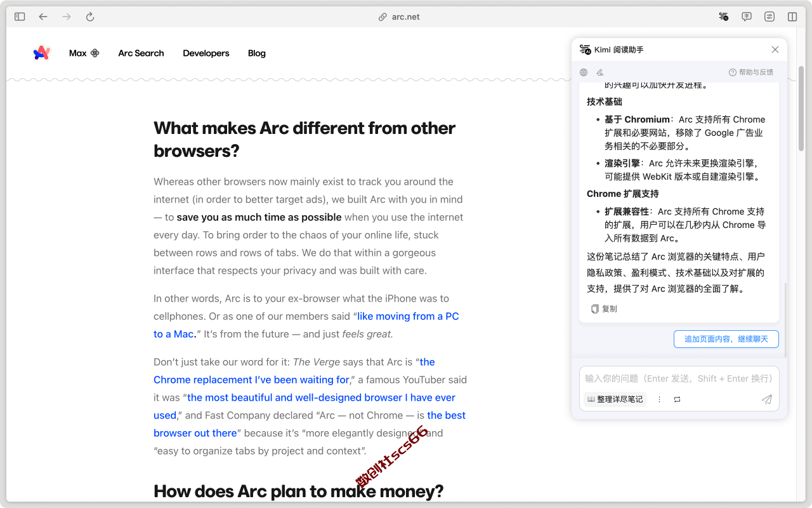Go forward with the right arrow
The width and height of the screenshot is (812, 508).
click(x=67, y=17)
